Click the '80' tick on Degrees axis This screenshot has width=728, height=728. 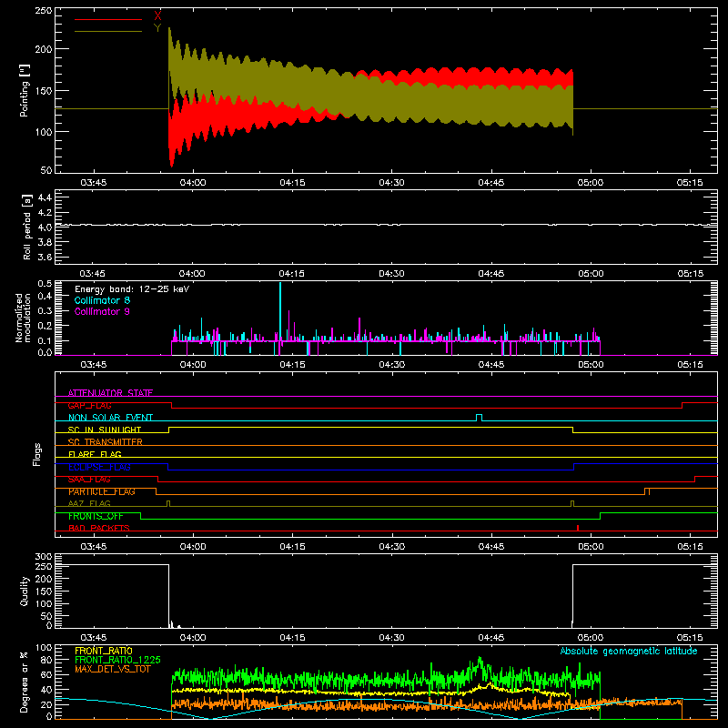click(x=47, y=660)
